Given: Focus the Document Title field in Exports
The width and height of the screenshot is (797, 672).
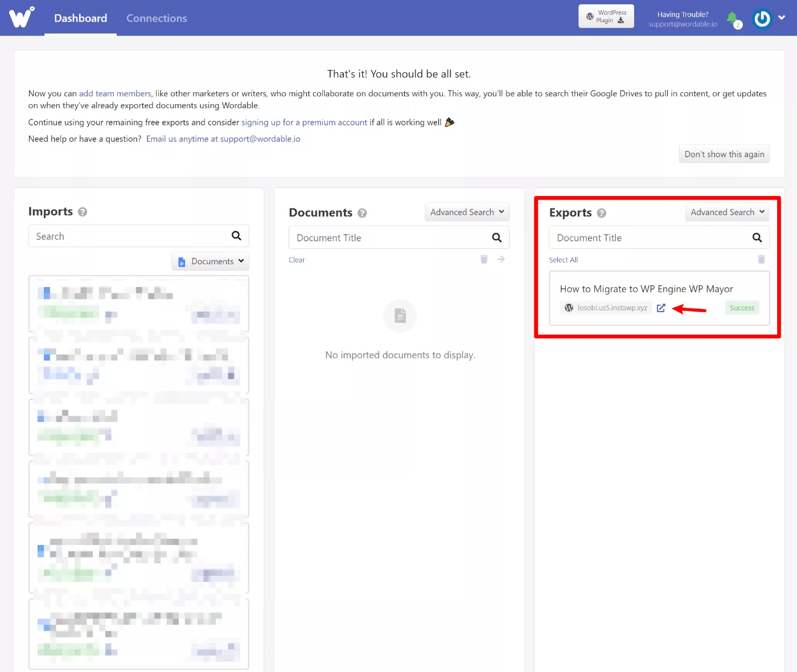Looking at the screenshot, I should [659, 237].
